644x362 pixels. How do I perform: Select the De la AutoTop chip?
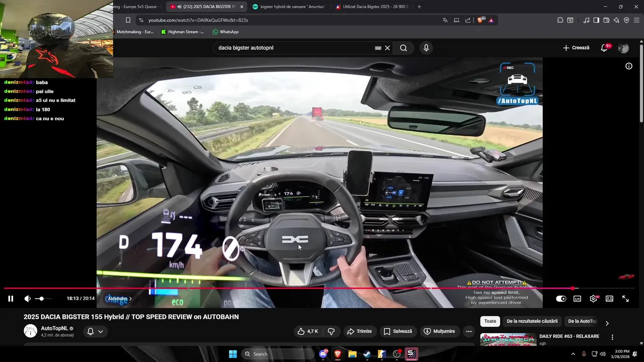(x=582, y=321)
